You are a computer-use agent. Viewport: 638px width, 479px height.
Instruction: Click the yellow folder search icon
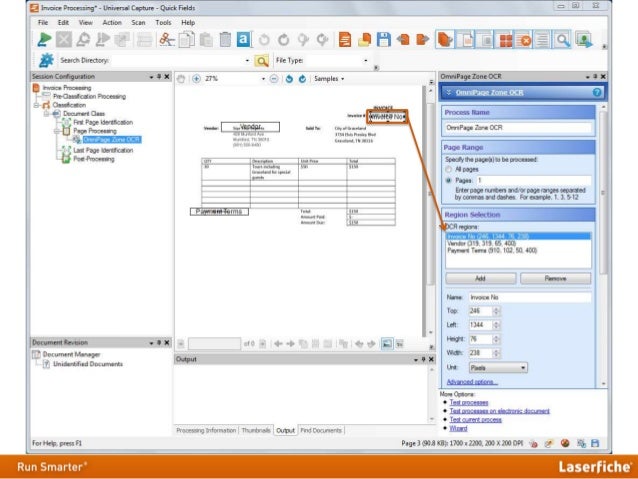pos(262,61)
